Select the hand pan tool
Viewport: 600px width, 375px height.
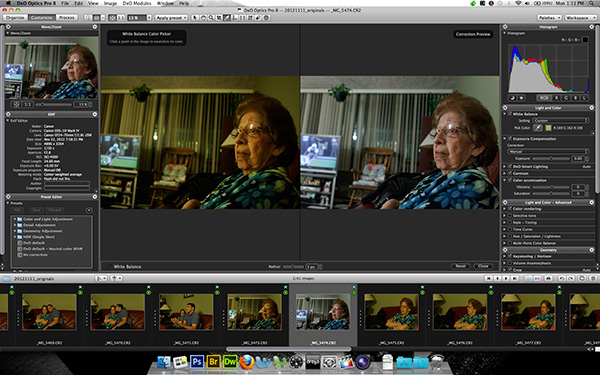coord(203,18)
